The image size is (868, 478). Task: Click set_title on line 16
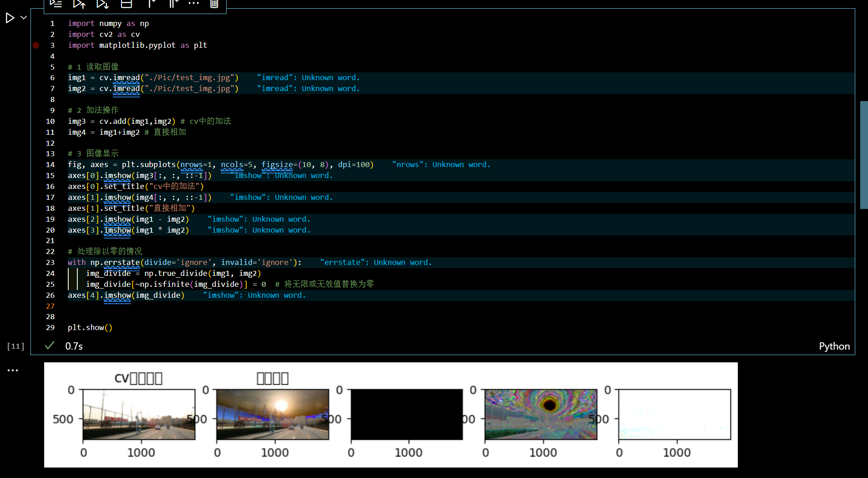pyautogui.click(x=124, y=187)
